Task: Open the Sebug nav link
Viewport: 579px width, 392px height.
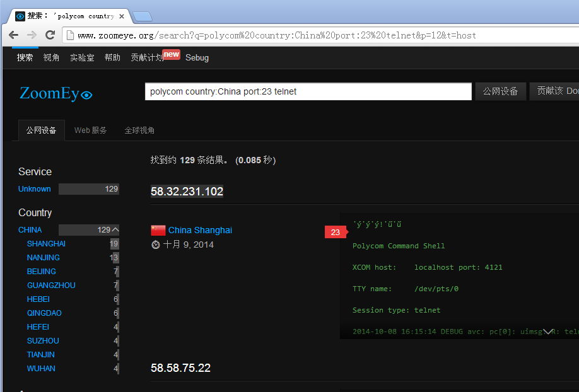Action: [x=197, y=58]
